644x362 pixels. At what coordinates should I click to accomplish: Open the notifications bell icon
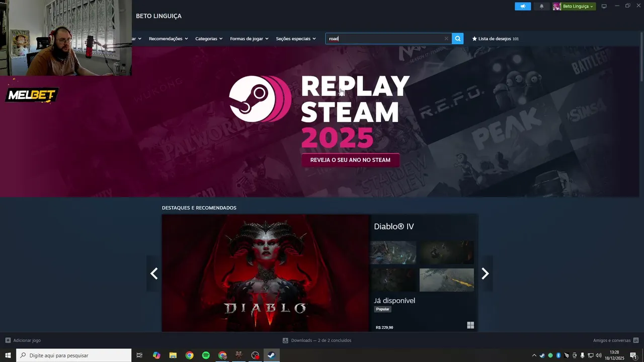(541, 6)
